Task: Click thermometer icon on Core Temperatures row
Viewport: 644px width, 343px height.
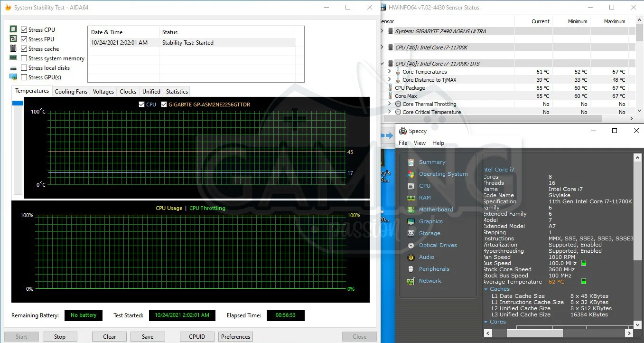Action: coord(398,72)
